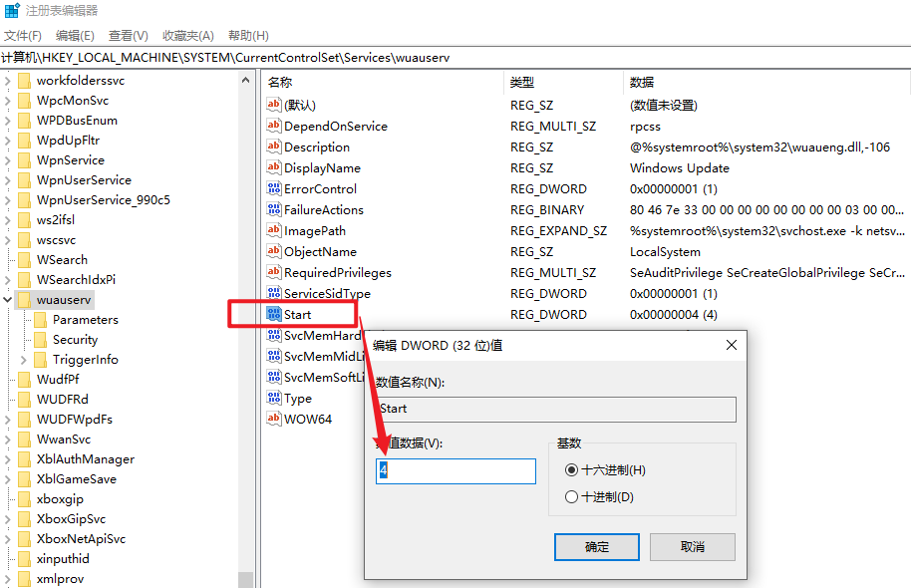Click the rpcss data value

click(x=645, y=127)
